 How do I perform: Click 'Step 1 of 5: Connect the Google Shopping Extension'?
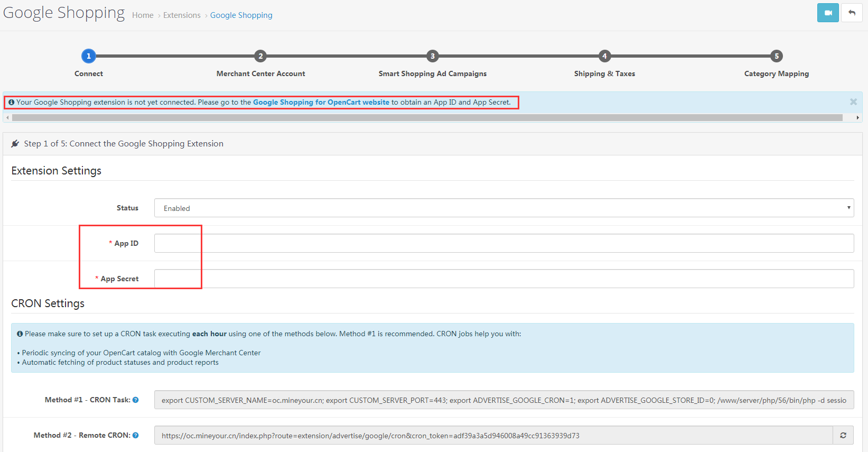124,144
